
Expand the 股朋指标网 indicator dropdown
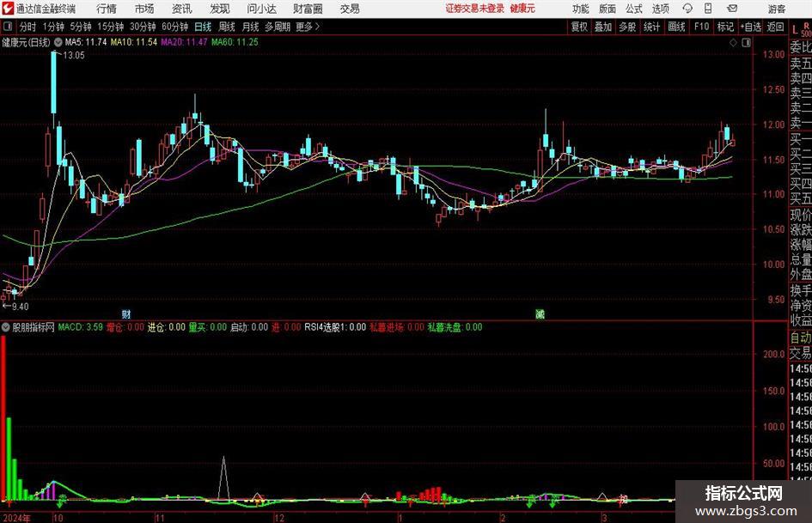tap(6, 327)
